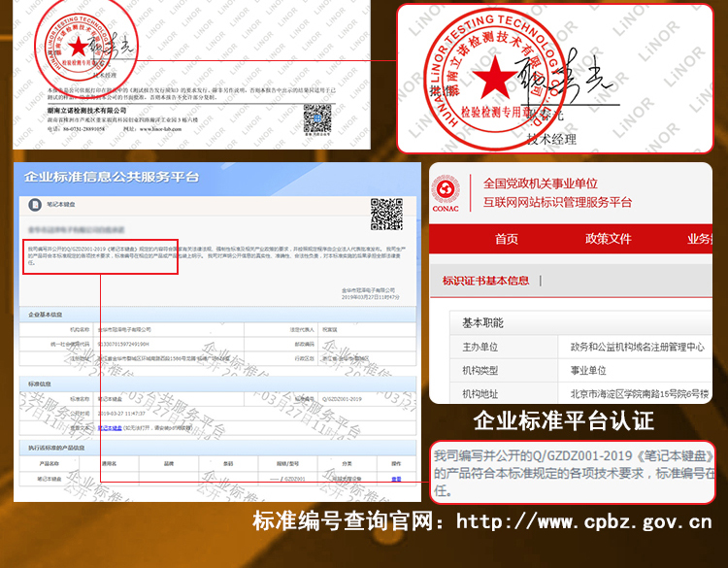This screenshot has height=568, width=728.
Task: Click the blue 笔记本键盘 standard text link
Action: tap(110, 428)
